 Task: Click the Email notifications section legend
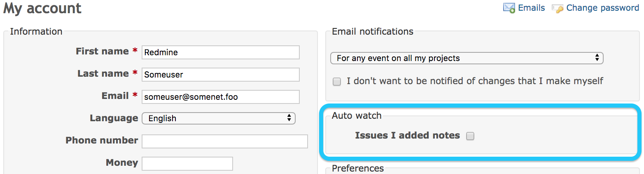point(373,31)
